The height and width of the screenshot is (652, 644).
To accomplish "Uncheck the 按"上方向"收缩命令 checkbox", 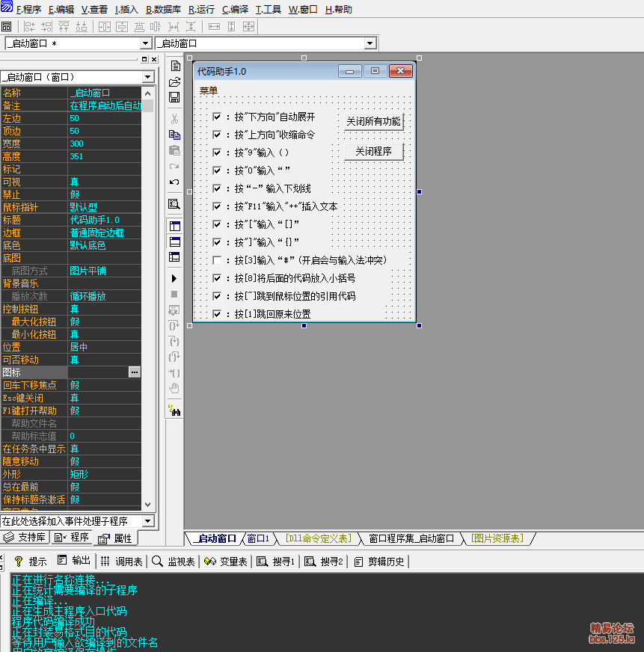I will (x=217, y=135).
